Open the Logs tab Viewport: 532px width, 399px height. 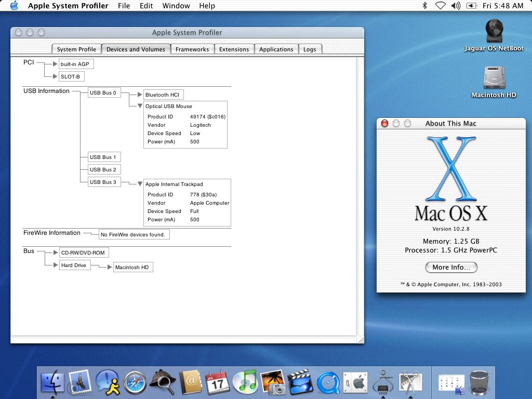(310, 49)
